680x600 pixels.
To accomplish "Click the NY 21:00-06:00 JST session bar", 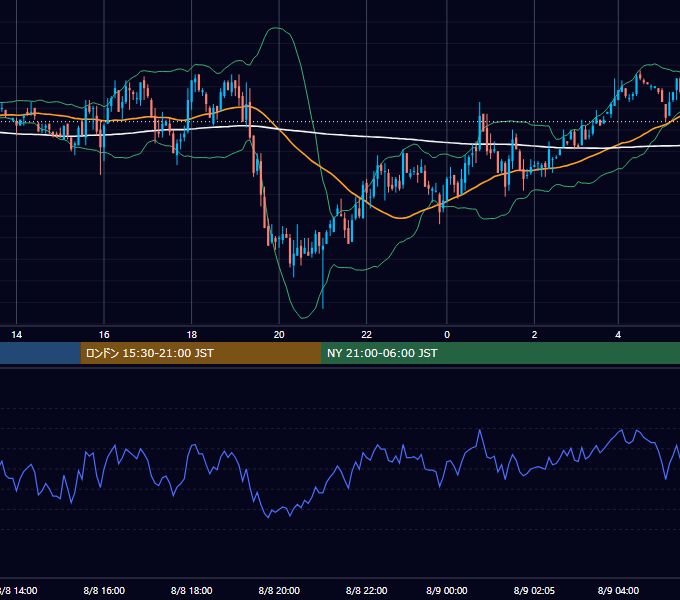I will (500, 353).
